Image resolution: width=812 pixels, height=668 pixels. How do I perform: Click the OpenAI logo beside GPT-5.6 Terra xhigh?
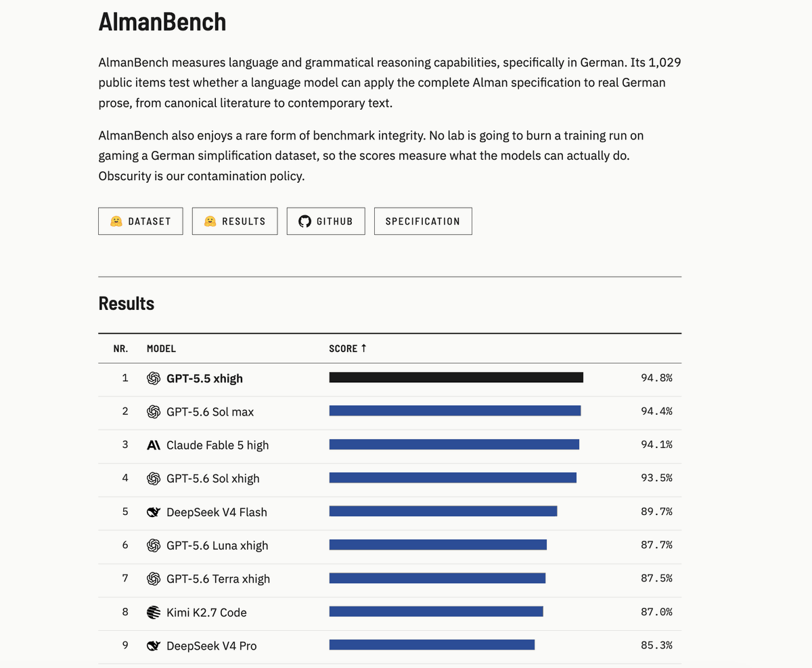pyautogui.click(x=154, y=579)
